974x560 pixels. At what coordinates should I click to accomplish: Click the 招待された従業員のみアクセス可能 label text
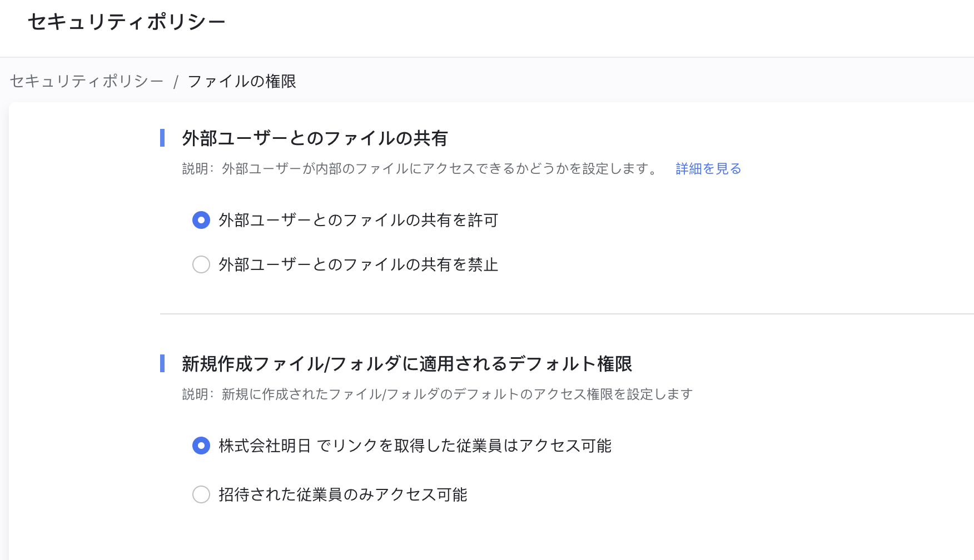(342, 495)
